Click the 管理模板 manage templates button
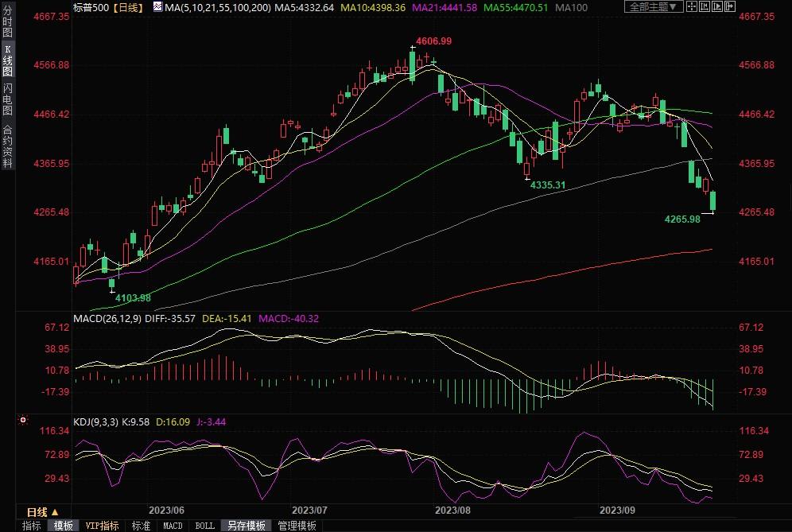The image size is (792, 532). (x=297, y=526)
